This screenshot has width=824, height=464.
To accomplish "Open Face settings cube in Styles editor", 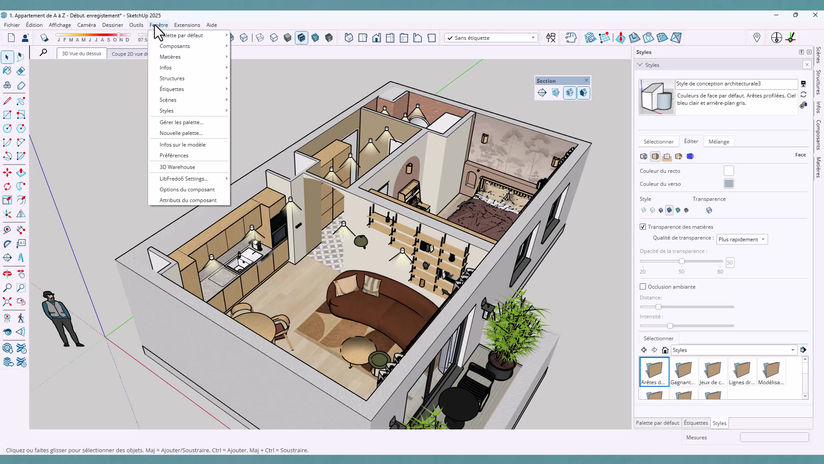I will (x=655, y=156).
